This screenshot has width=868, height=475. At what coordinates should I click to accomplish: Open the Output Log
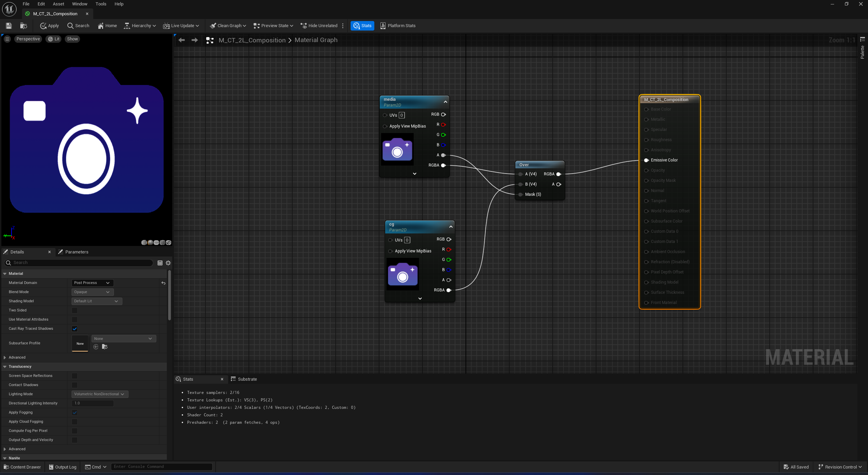[x=63, y=467]
